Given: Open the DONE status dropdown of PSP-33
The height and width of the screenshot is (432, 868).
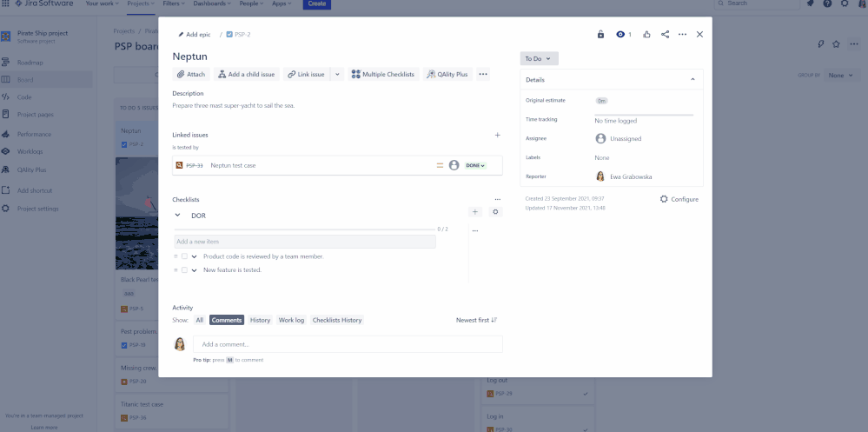Looking at the screenshot, I should coord(475,165).
